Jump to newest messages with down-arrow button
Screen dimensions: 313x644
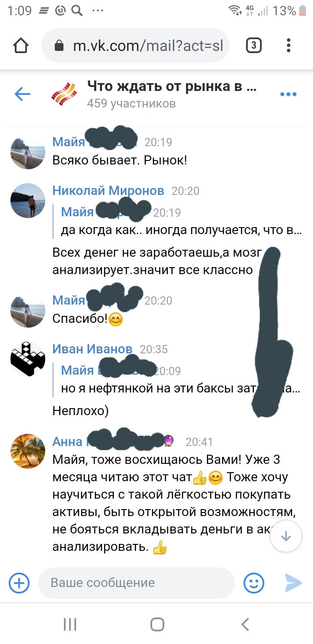(286, 537)
